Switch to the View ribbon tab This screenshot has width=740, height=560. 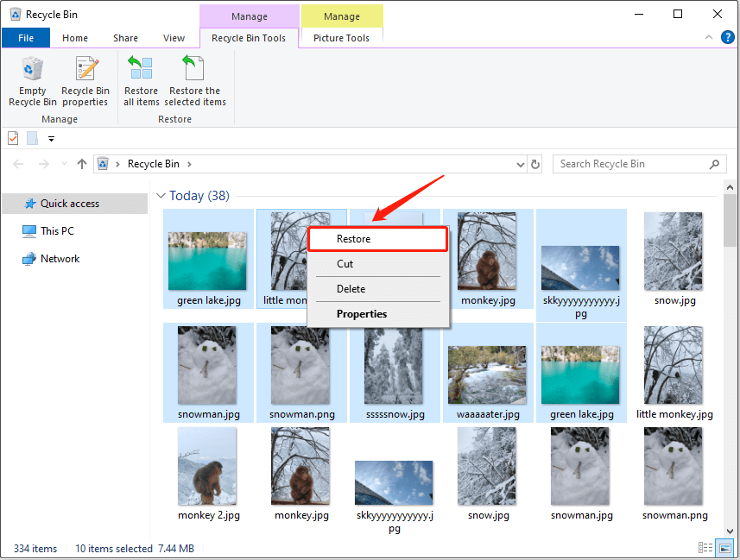pyautogui.click(x=174, y=37)
